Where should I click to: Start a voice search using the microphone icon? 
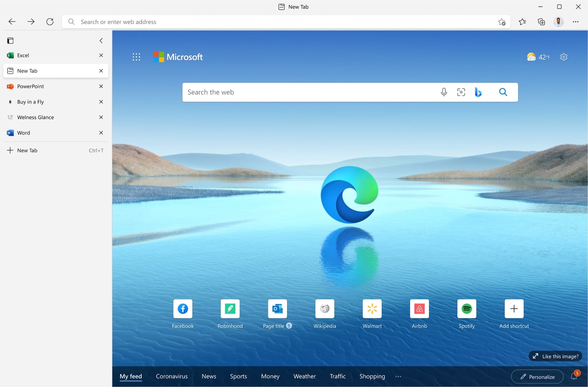point(444,92)
